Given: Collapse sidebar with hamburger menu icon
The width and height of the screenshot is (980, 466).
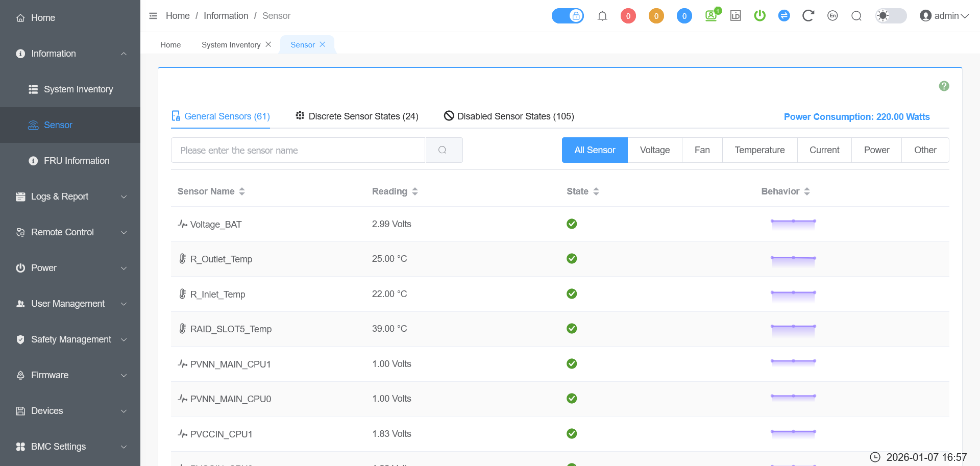Looking at the screenshot, I should tap(153, 16).
